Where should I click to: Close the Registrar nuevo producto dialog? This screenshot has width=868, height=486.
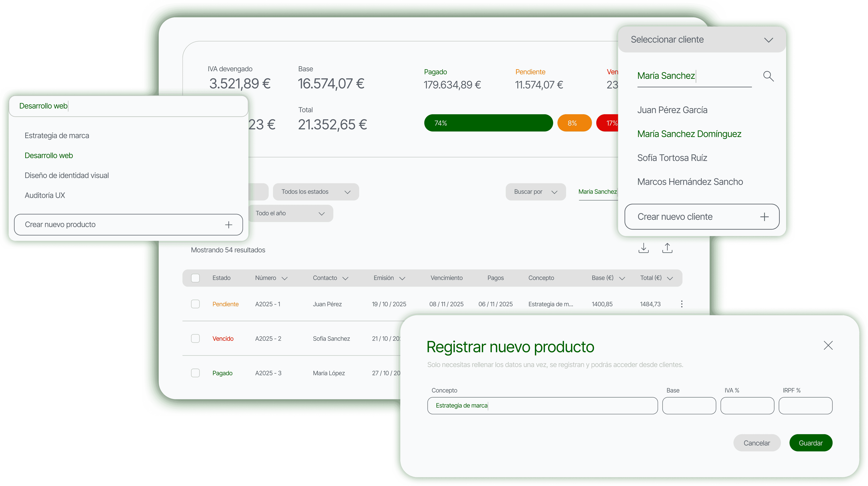pyautogui.click(x=829, y=345)
